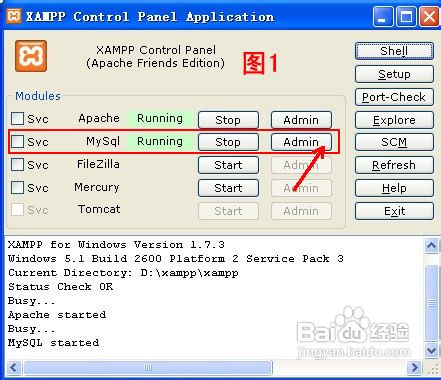Image resolution: width=441 pixels, height=380 pixels.
Task: Click Apache Running status label
Action: (x=160, y=118)
